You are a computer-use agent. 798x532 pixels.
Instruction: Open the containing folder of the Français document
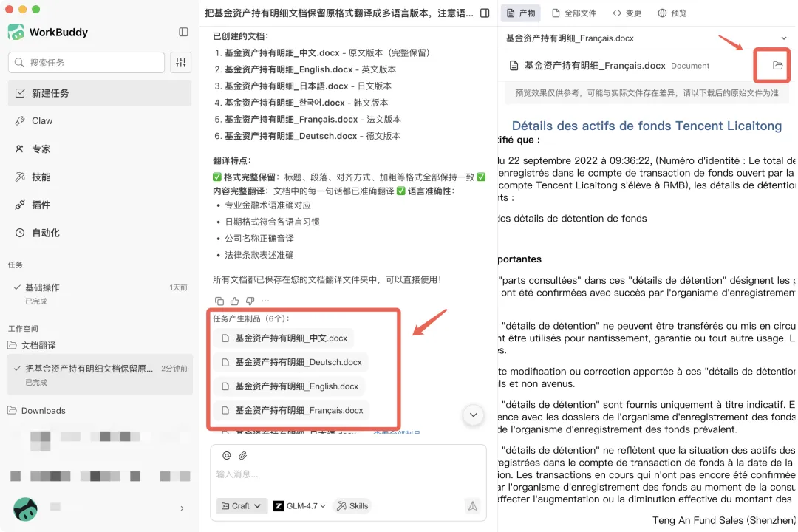click(777, 65)
